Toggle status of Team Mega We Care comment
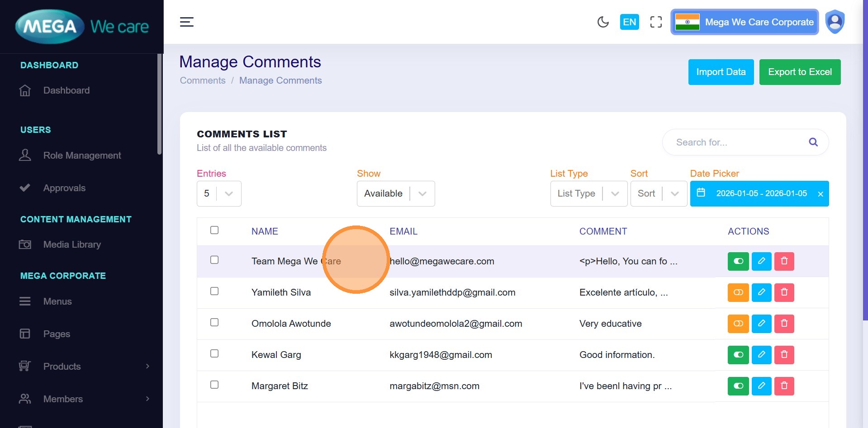 [x=738, y=261]
